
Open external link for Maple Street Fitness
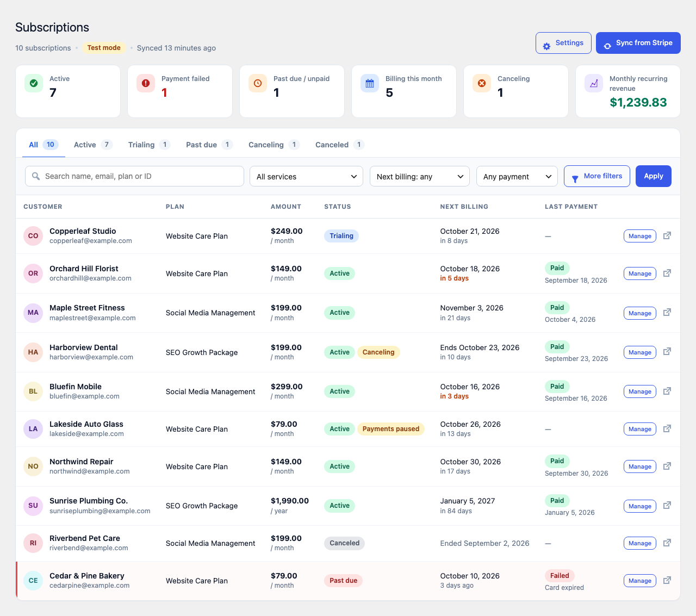point(667,312)
